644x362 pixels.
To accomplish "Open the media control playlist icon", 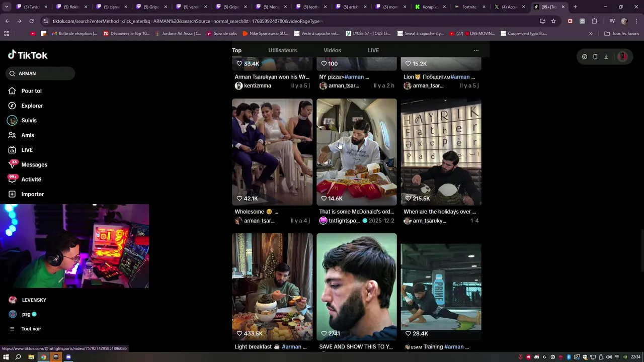I will [612, 21].
